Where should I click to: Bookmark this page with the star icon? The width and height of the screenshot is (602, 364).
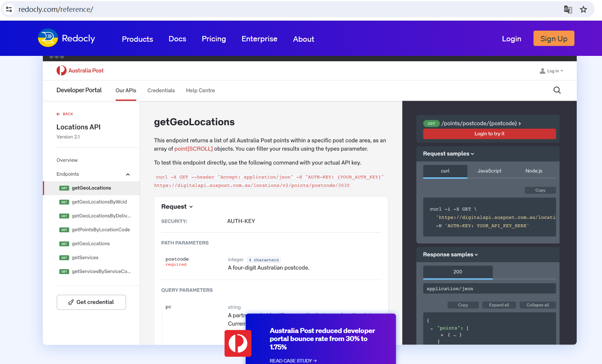[x=583, y=10]
